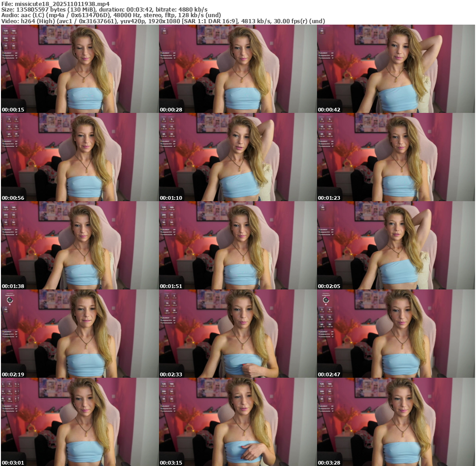Image resolution: width=476 pixels, height=466 pixels.
Task: Select the thumbnail stamped 00:01:51
Action: coord(238,245)
